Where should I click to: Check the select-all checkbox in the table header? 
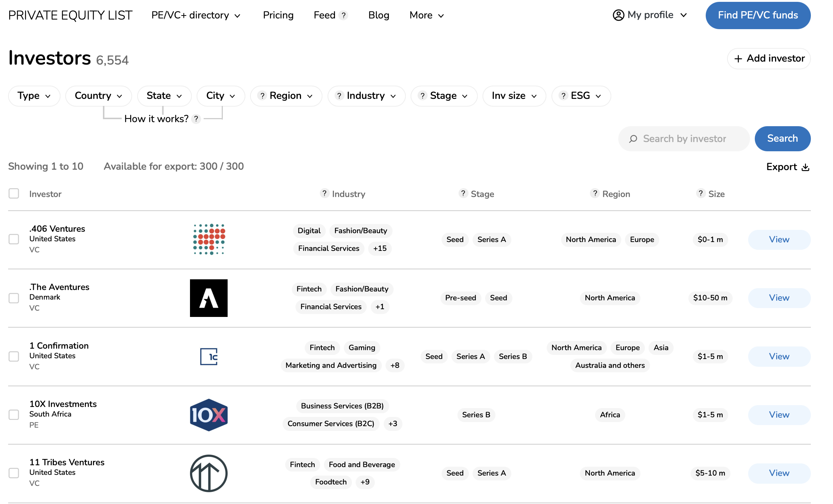click(14, 193)
